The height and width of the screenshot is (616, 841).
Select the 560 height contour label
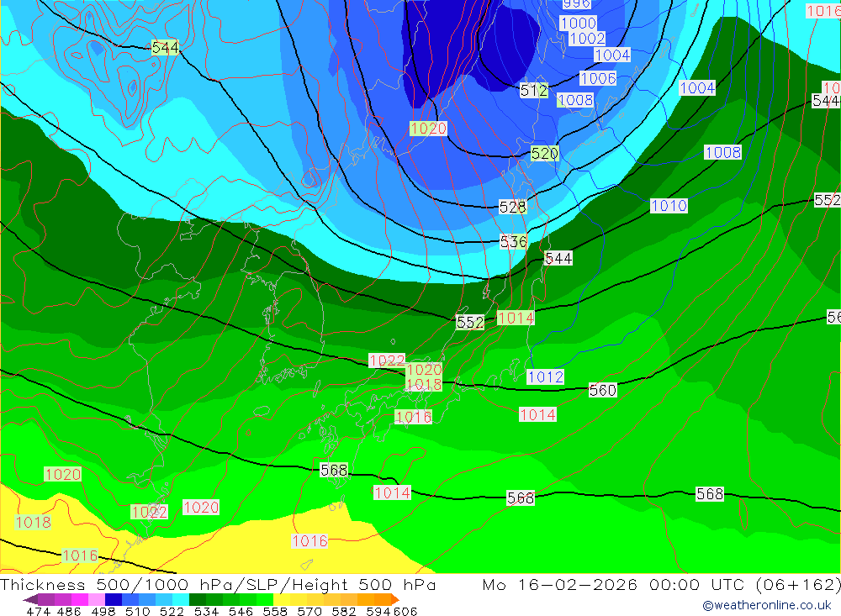602,390
